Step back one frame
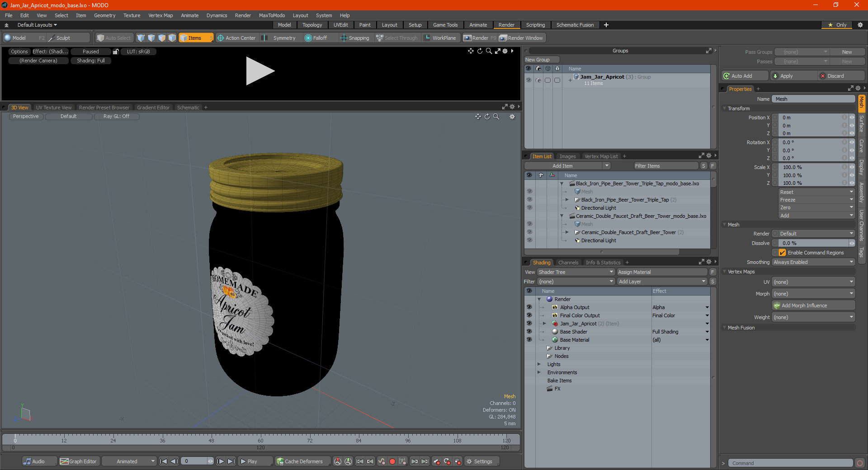This screenshot has height=470, width=868. [x=174, y=461]
